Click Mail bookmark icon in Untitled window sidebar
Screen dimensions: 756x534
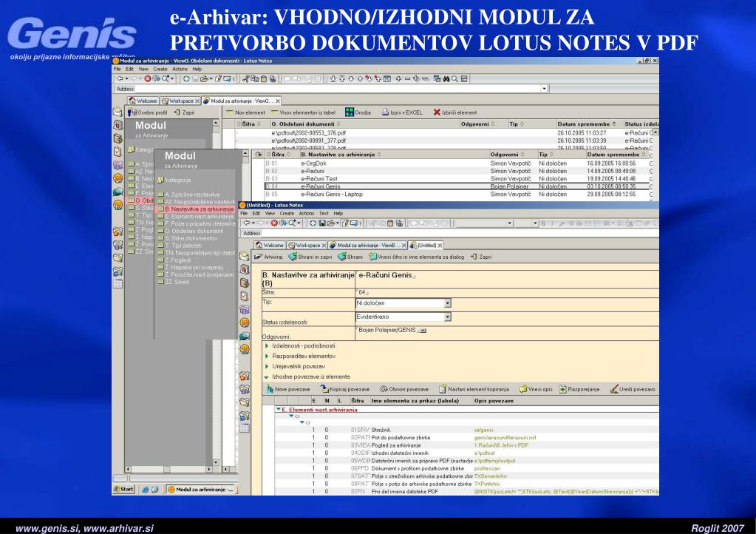245,256
